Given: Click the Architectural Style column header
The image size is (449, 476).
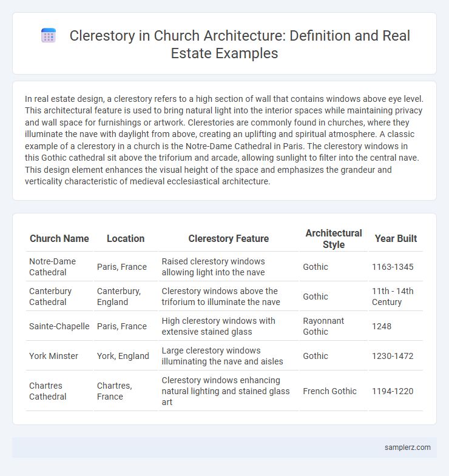Looking at the screenshot, I should (334, 239).
